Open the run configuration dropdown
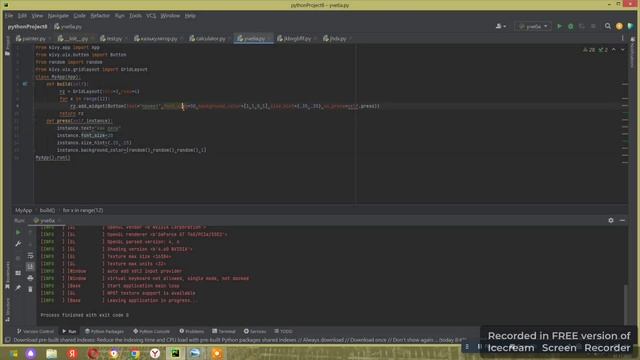640x360 pixels. 533,26
